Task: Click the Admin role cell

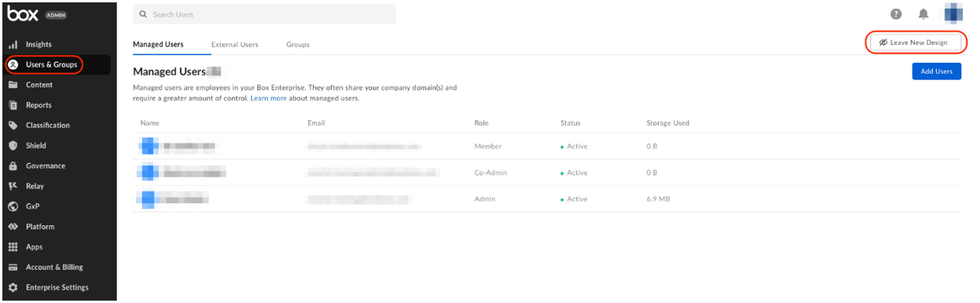Action: coord(485,199)
